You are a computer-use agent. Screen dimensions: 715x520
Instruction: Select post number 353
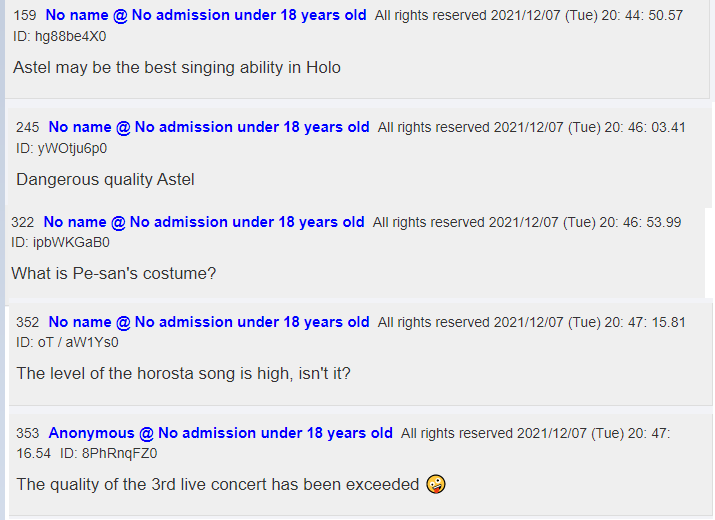(28, 433)
